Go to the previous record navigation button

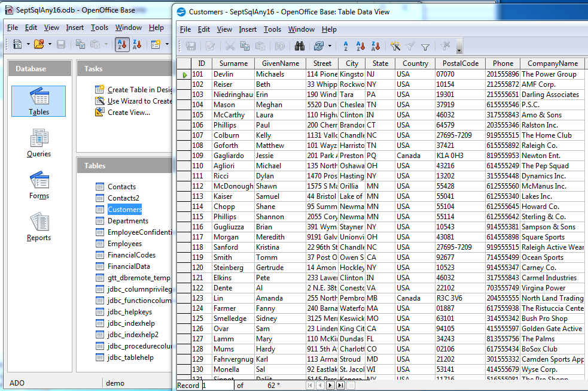320,386
